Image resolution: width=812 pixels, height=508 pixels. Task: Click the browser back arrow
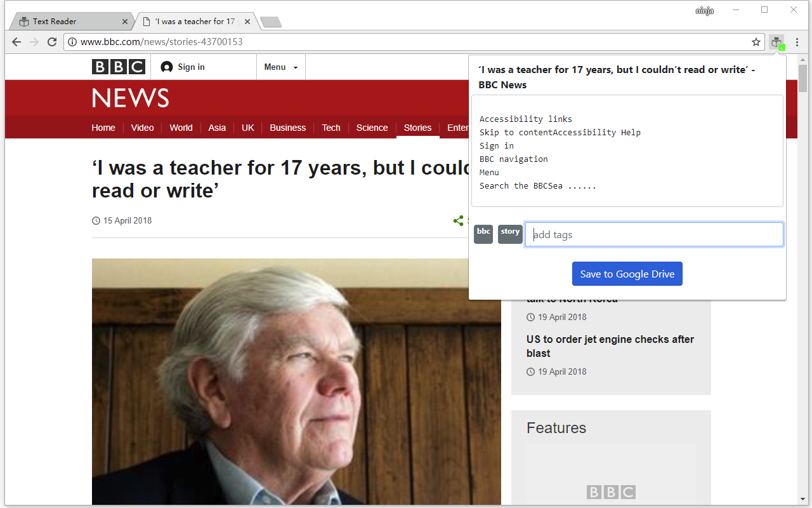coord(16,42)
